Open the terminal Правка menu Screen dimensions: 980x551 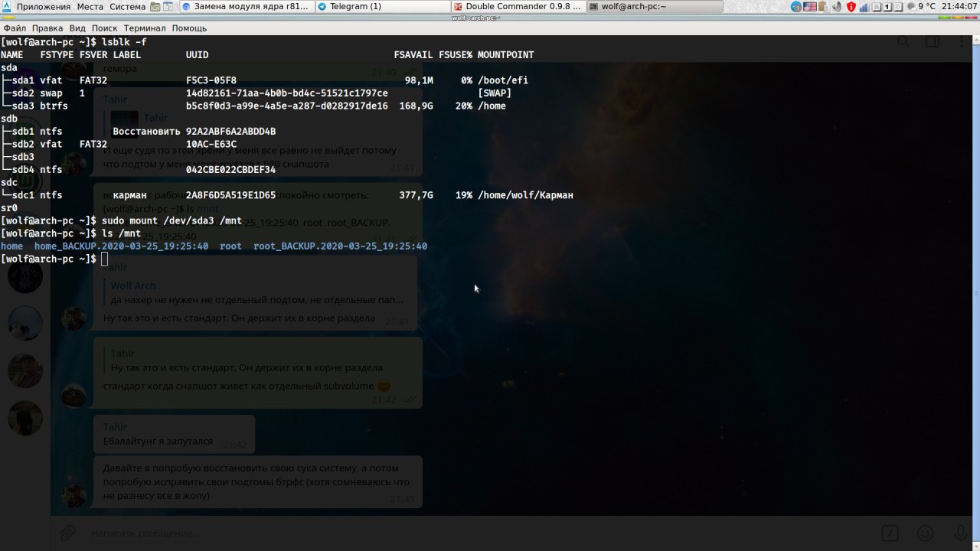click(47, 28)
